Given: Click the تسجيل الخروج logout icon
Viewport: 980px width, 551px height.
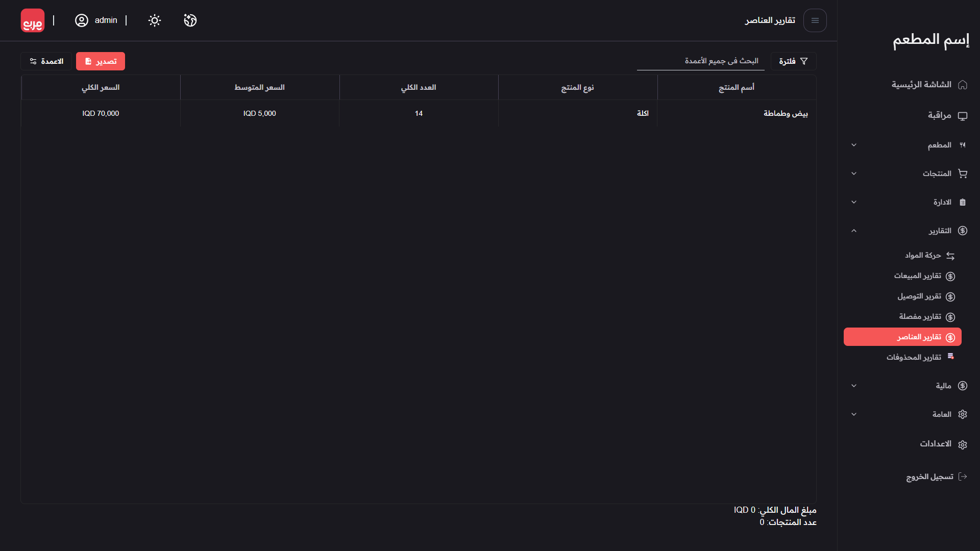Looking at the screenshot, I should [x=962, y=477].
